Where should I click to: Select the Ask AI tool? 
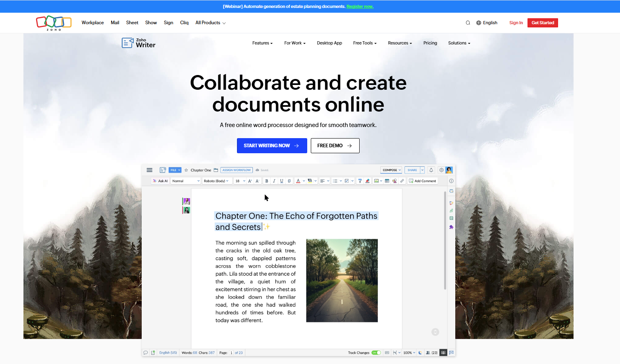[x=160, y=181]
